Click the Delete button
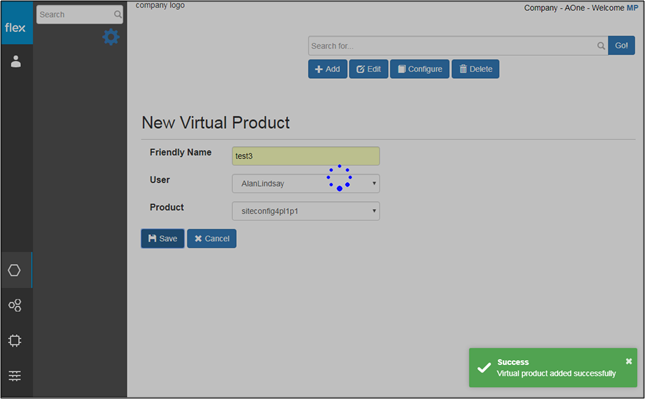 476,69
